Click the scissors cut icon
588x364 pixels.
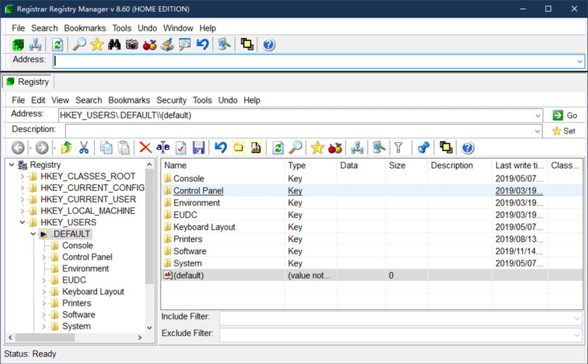pos(84,147)
